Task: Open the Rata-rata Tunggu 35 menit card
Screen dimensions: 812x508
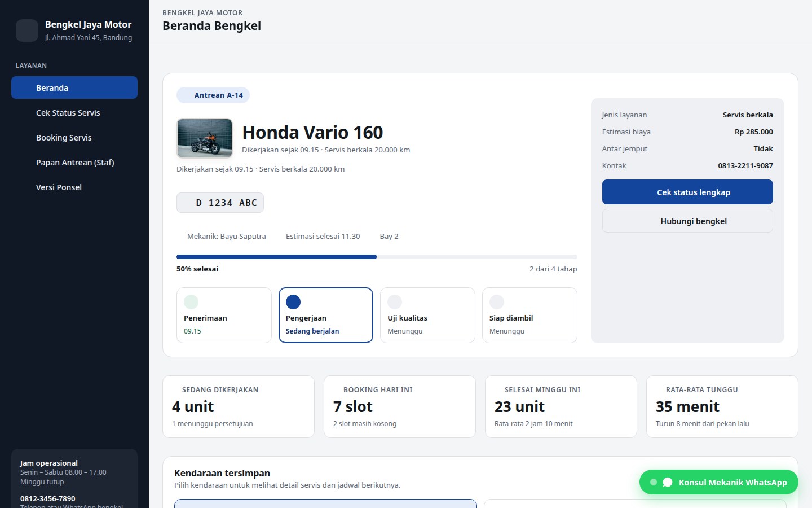Action: pyautogui.click(x=722, y=406)
